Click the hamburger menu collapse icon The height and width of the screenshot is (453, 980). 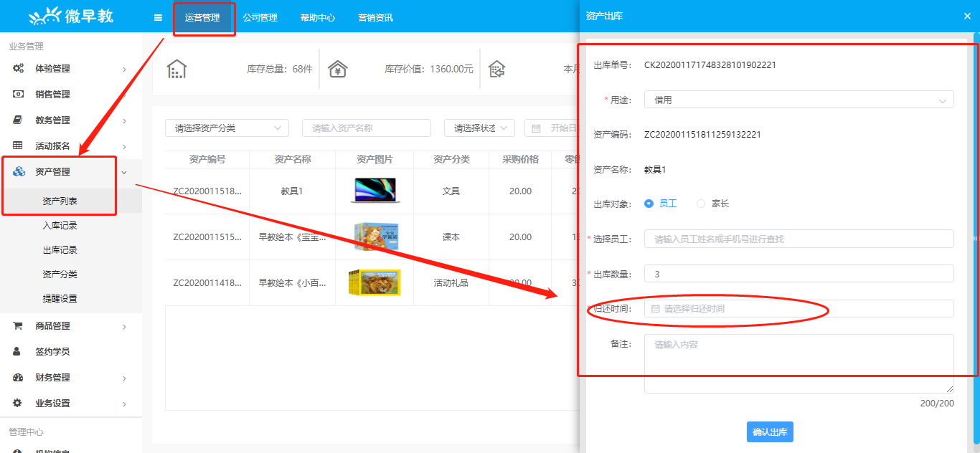(158, 18)
